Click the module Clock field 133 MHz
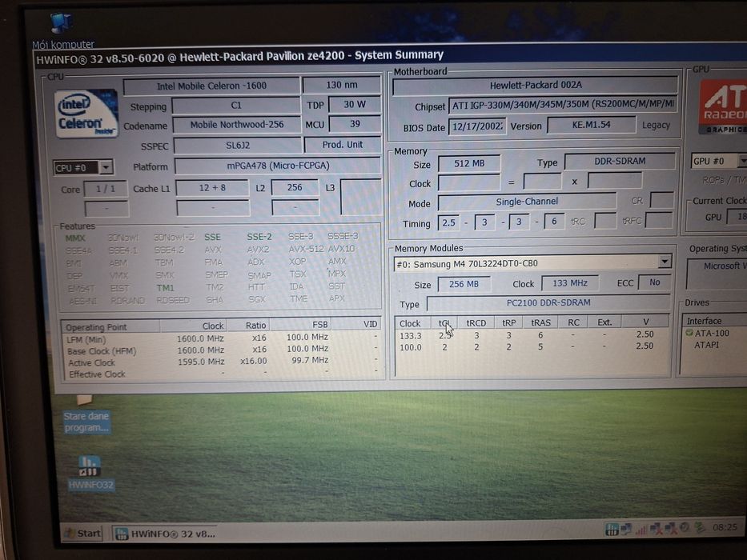This screenshot has height=560, width=747. click(x=570, y=283)
